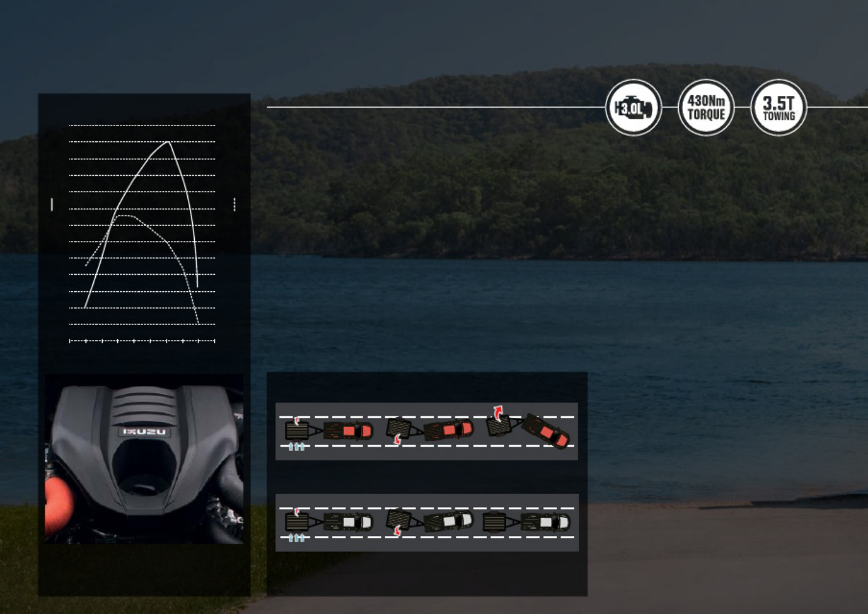Click the red ute veering out of lane
The height and width of the screenshot is (614, 868).
(546, 431)
